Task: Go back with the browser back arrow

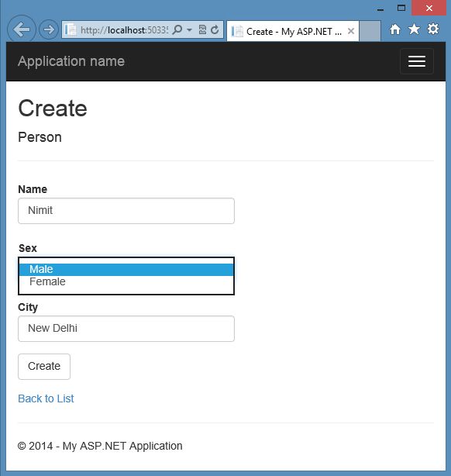Action: [22, 29]
